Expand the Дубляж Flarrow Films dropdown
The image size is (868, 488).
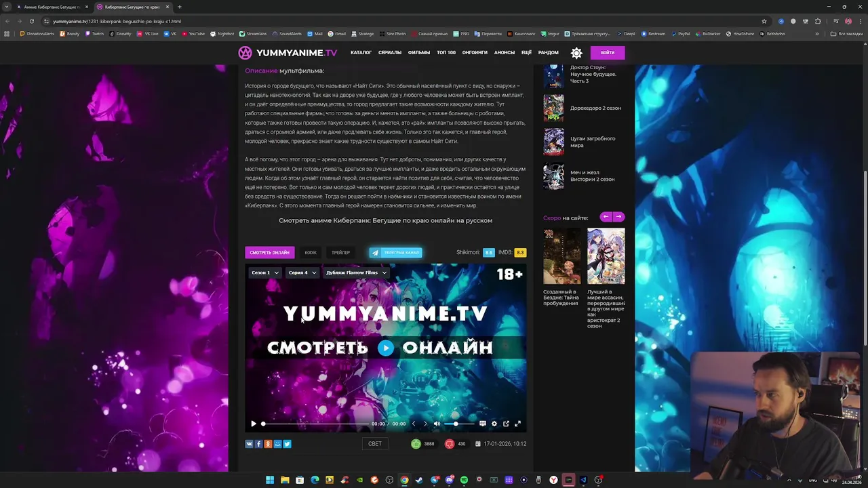[356, 272]
